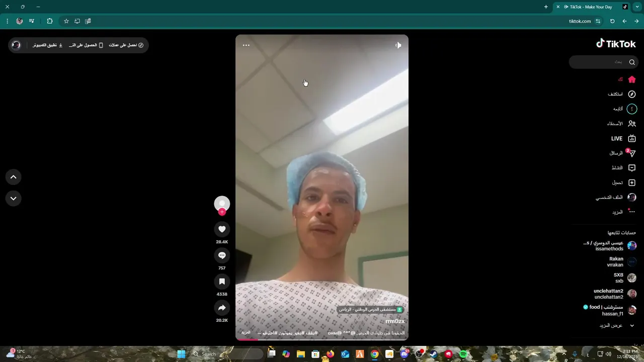
Task: Bookmark the video (4338 saves)
Action: pyautogui.click(x=222, y=282)
